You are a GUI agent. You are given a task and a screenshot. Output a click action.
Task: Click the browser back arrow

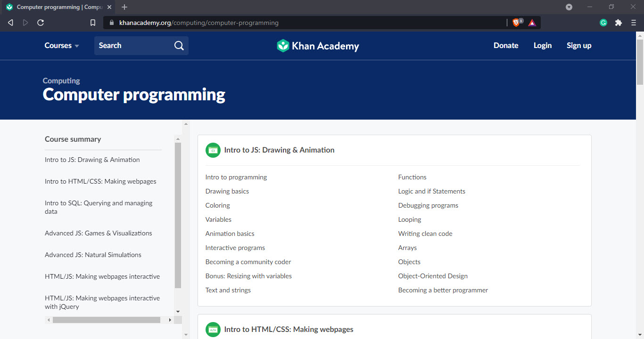10,23
